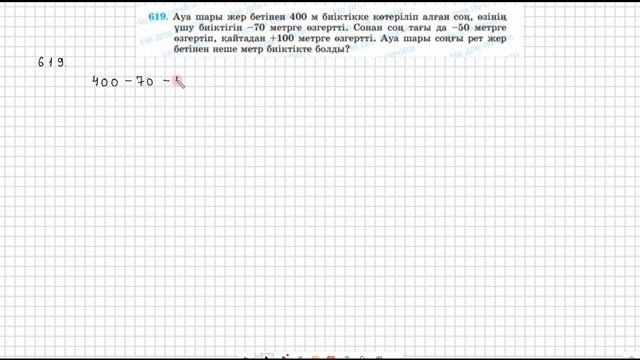
Task: Click the handwritten number "400"
Action: pyautogui.click(x=105, y=82)
